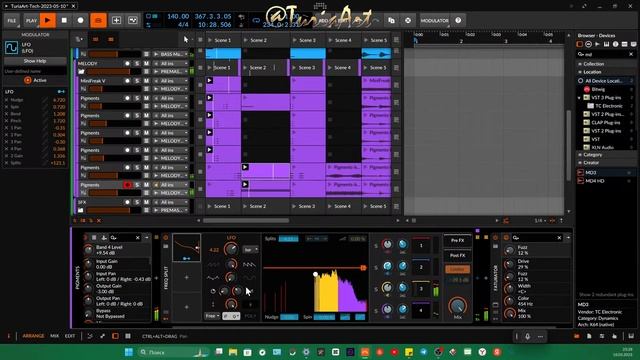The height and width of the screenshot is (360, 640).
Task: Disarm the red-armed Pigments track
Action: click(x=127, y=185)
